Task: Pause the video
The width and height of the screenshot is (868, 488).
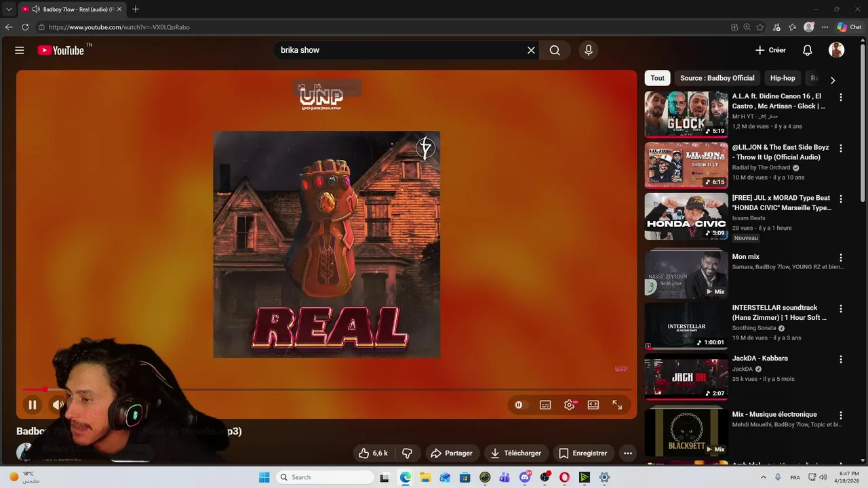Action: (x=33, y=405)
